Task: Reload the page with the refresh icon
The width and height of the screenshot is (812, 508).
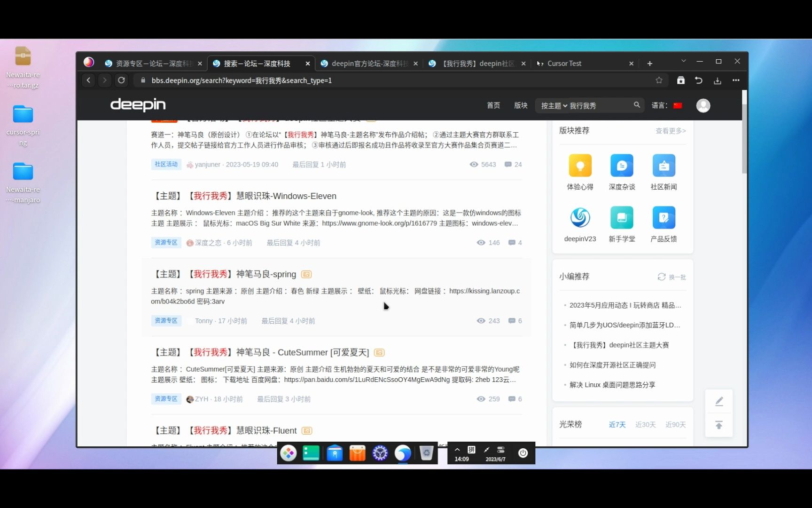Action: [121, 80]
